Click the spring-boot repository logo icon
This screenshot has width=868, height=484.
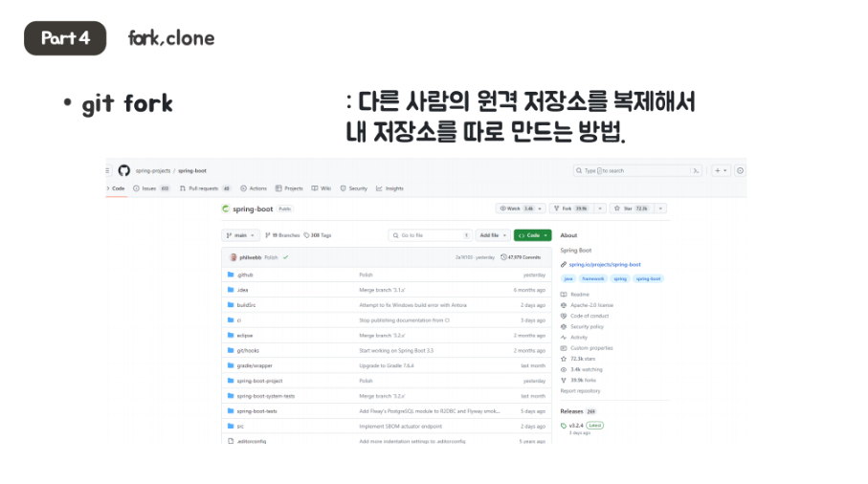[225, 209]
